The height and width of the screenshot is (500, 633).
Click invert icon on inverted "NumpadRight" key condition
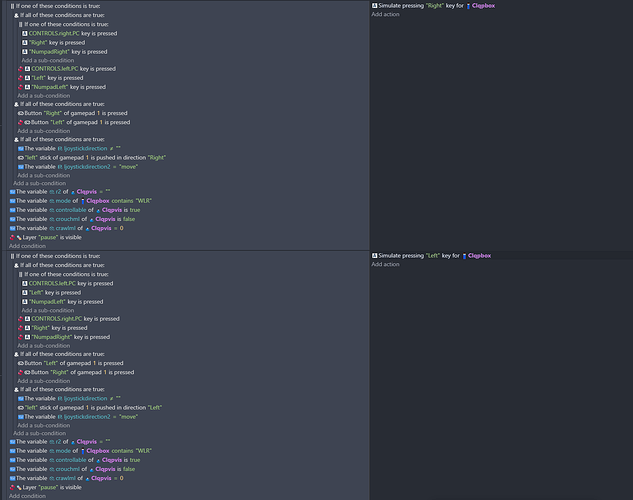point(20,337)
